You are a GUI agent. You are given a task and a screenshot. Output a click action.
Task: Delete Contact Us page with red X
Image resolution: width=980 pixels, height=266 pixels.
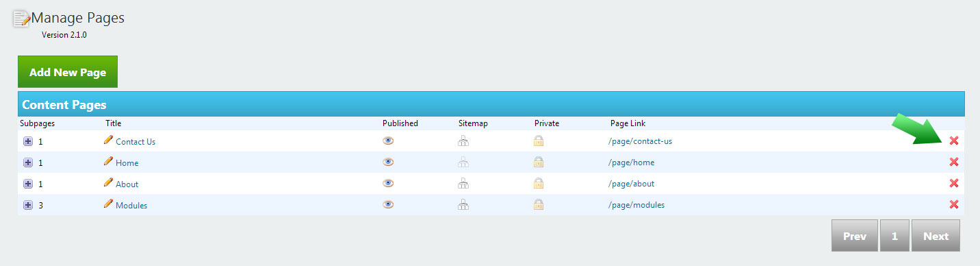tap(954, 141)
